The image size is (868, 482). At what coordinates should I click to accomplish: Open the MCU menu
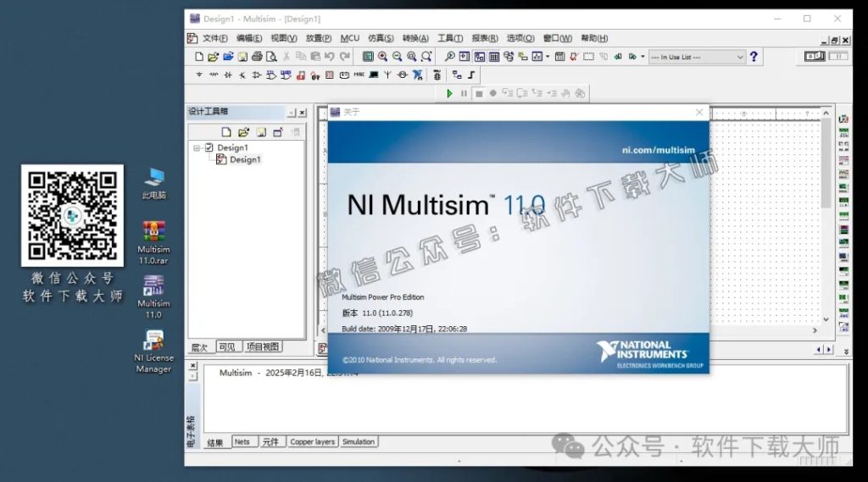349,38
